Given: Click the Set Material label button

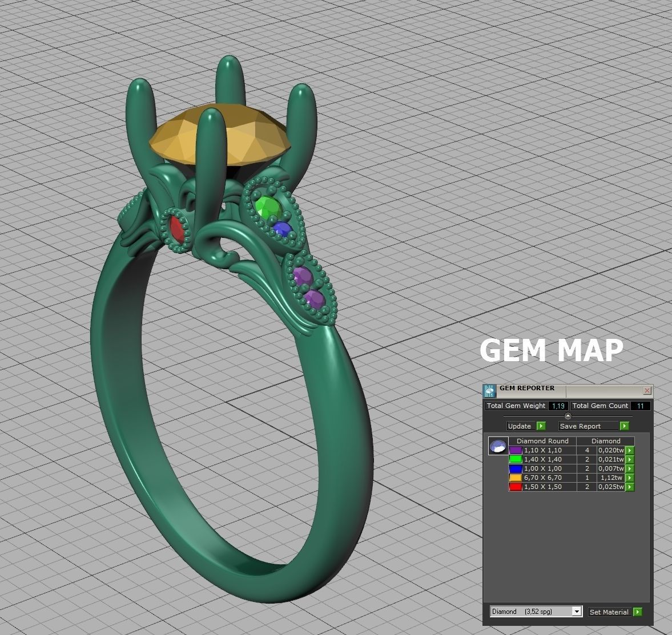Looking at the screenshot, I should [x=609, y=612].
